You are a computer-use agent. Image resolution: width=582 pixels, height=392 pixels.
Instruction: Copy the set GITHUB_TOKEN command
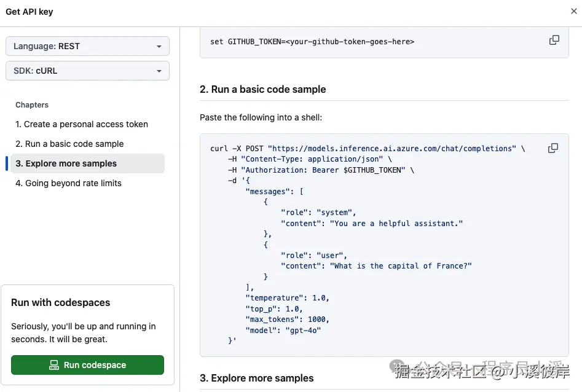tap(554, 41)
